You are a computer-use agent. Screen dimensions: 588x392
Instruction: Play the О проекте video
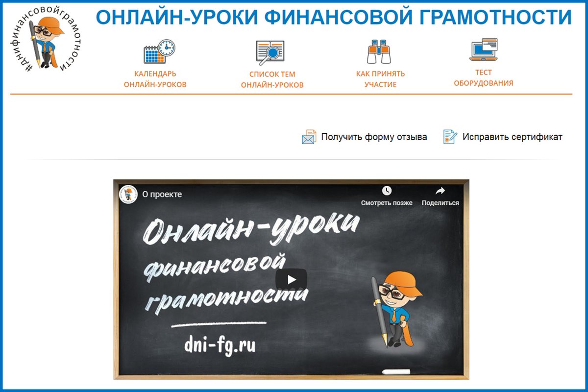(291, 279)
